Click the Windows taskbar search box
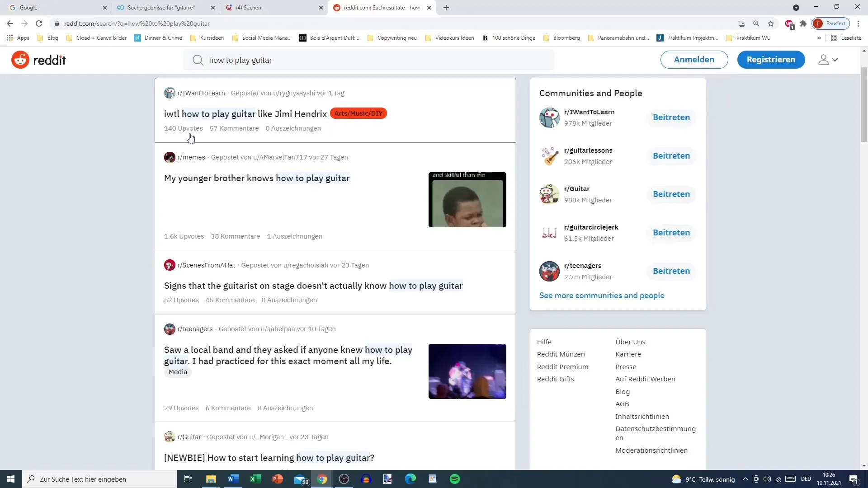 click(99, 479)
